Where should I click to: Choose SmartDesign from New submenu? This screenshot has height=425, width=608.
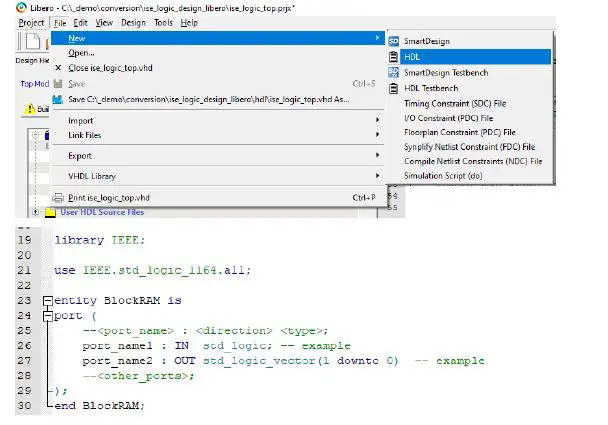click(x=470, y=41)
